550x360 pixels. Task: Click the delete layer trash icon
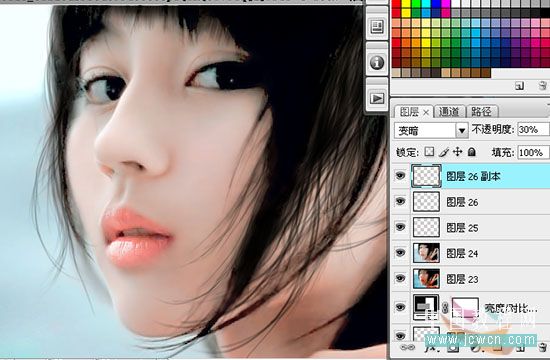[542, 347]
